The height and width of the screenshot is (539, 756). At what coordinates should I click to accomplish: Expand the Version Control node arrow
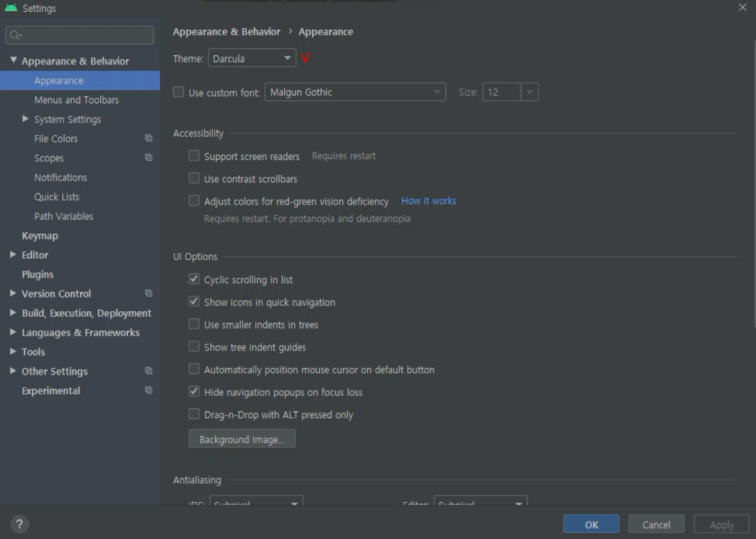[x=14, y=293]
